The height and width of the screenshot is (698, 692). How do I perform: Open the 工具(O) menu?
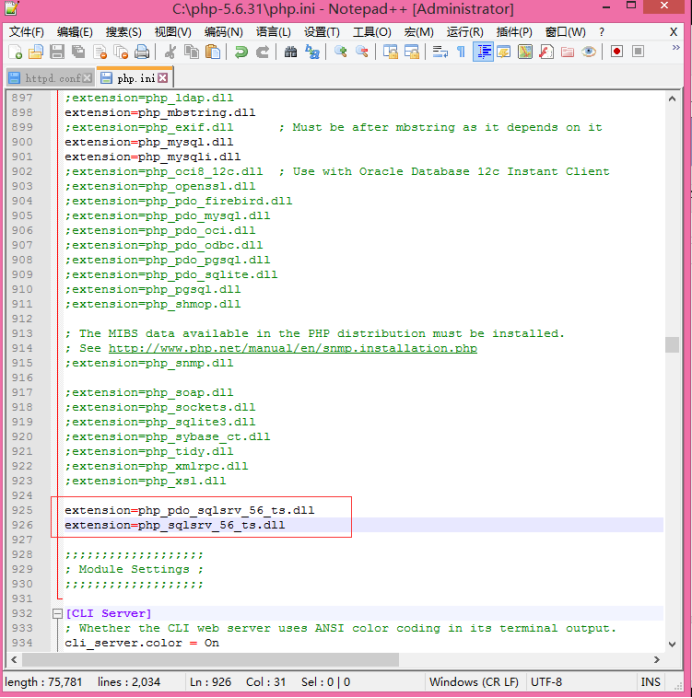pyautogui.click(x=372, y=32)
